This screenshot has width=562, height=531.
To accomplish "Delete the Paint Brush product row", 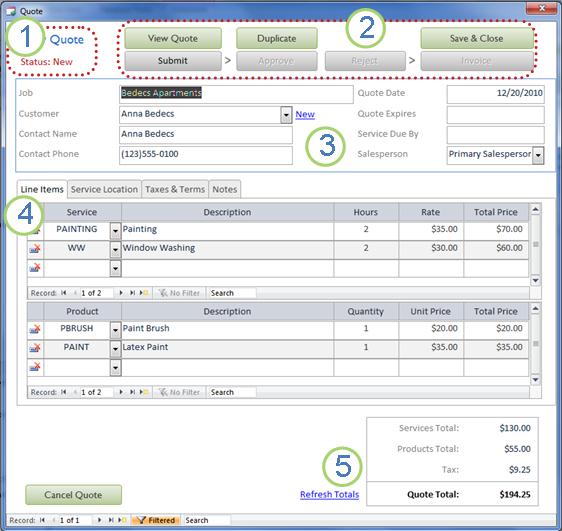I will pyautogui.click(x=35, y=329).
